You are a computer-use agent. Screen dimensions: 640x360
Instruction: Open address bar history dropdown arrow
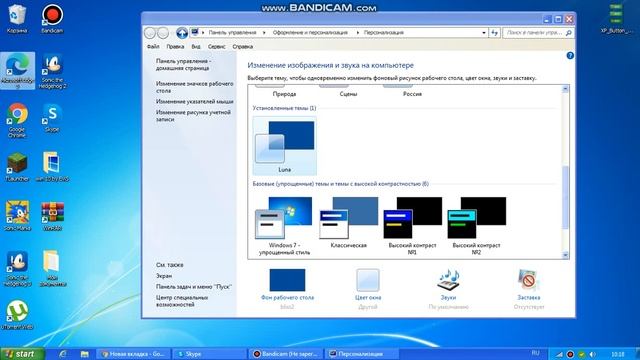484,33
